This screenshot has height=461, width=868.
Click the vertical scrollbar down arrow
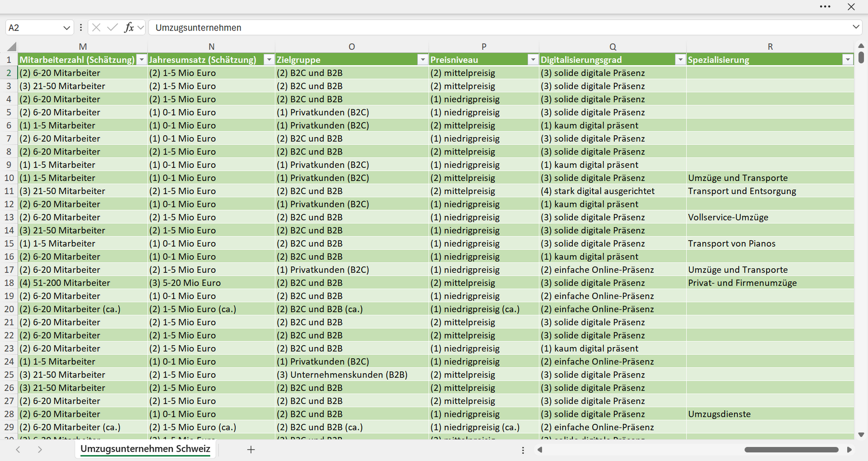click(x=861, y=434)
